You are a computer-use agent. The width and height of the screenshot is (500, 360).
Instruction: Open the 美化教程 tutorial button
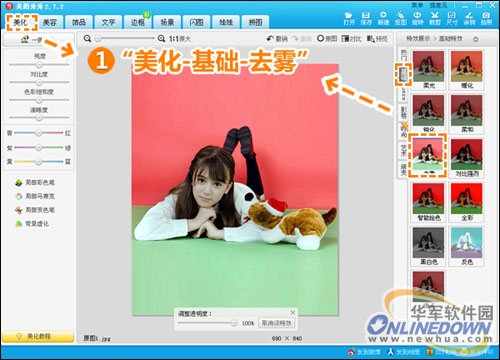click(38, 336)
